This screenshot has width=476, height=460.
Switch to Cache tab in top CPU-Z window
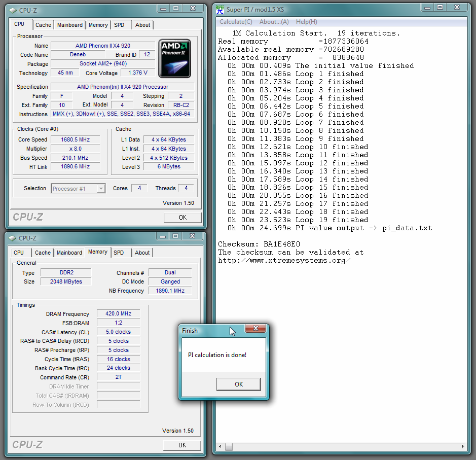[43, 25]
